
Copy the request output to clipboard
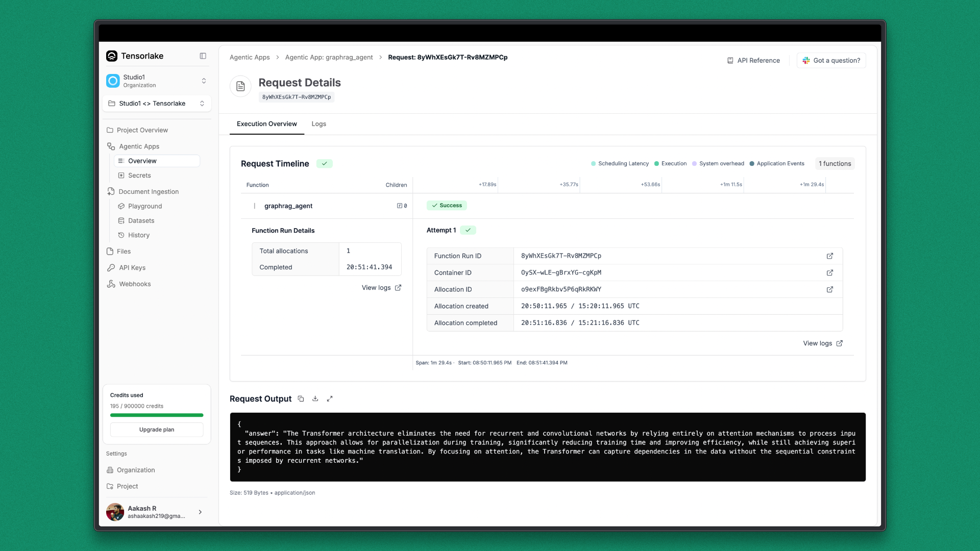[x=301, y=399]
